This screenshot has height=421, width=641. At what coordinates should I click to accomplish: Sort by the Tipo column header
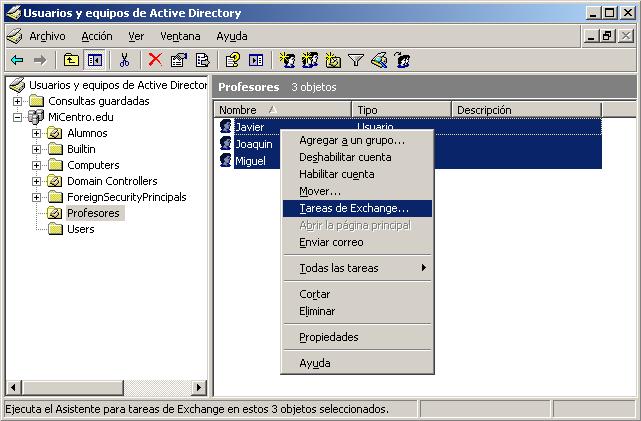pyautogui.click(x=401, y=110)
